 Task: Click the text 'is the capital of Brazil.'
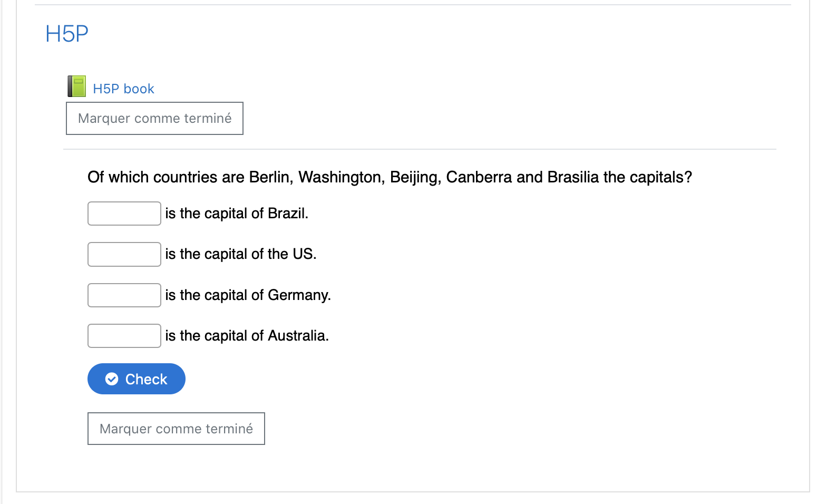(x=237, y=214)
